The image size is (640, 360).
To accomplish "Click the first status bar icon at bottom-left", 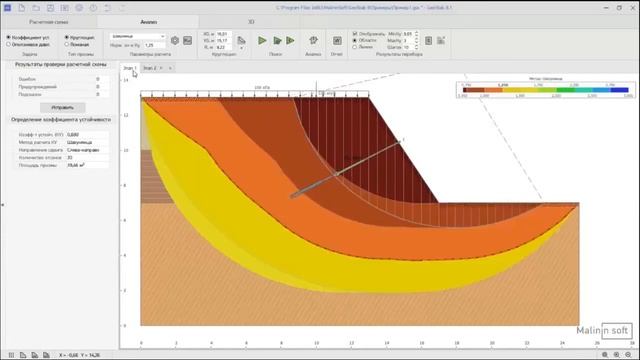I will click(x=11, y=355).
